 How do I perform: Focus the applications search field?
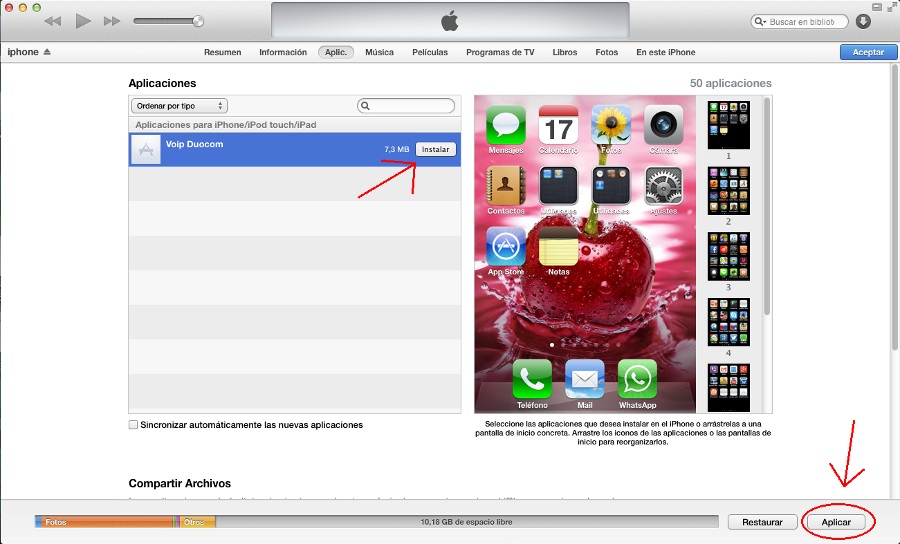406,105
